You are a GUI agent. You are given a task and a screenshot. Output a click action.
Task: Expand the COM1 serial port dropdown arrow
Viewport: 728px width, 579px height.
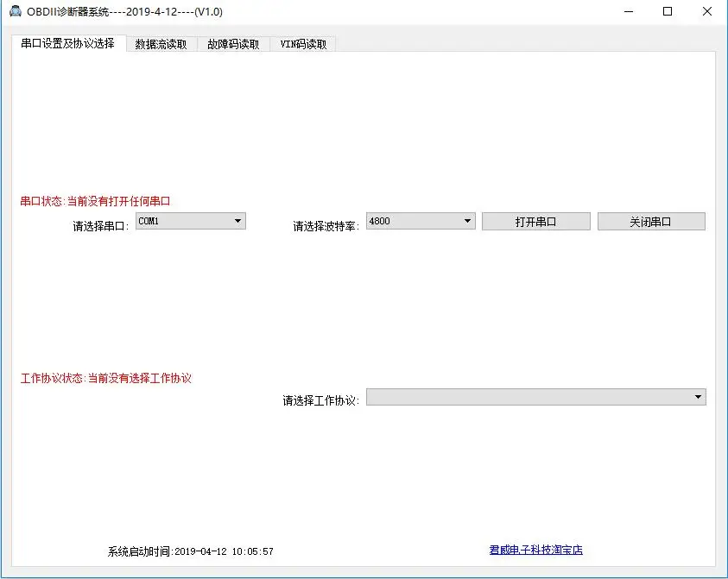[237, 221]
